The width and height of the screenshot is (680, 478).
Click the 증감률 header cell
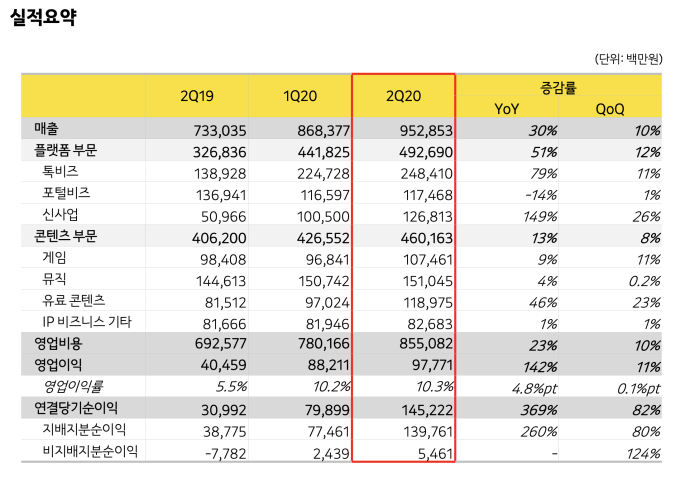[x=558, y=87]
